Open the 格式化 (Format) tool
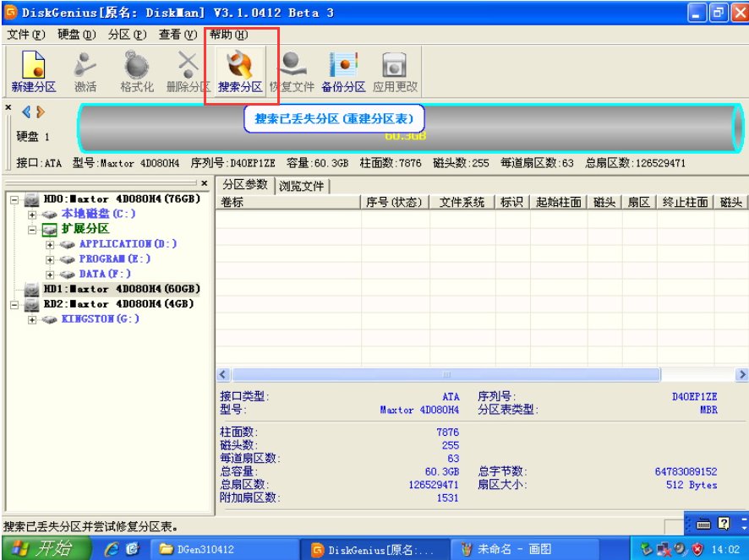This screenshot has width=749, height=560. pos(137,66)
